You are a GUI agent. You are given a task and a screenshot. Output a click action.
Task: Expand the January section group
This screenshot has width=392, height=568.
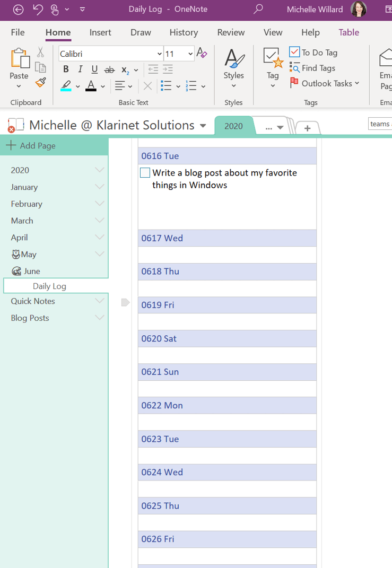coord(99,187)
